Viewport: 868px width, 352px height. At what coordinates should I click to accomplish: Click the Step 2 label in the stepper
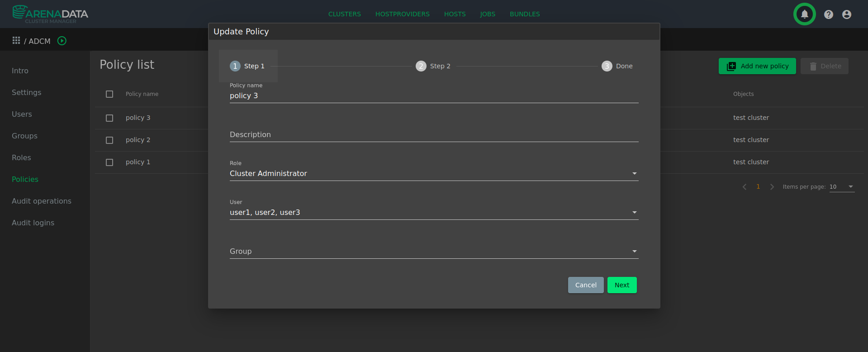pos(440,66)
